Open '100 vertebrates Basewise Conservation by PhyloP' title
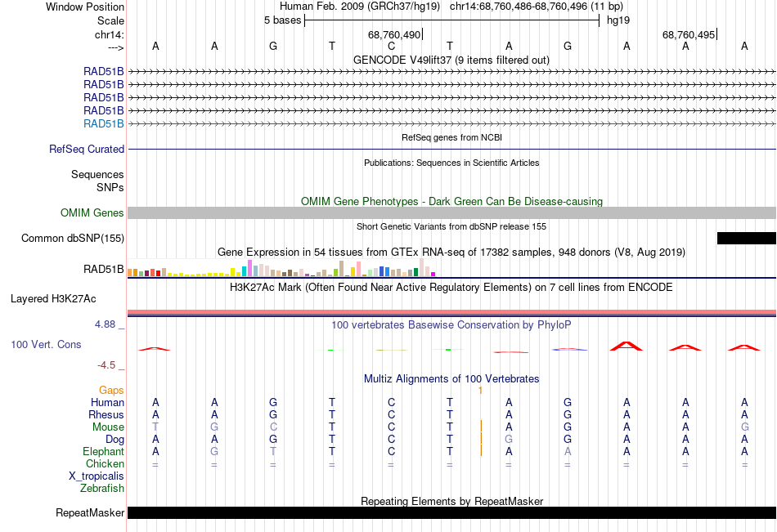 pos(451,325)
